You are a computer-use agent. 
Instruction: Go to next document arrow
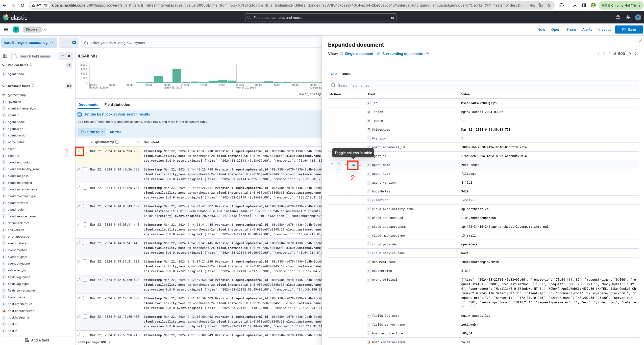tap(630, 54)
